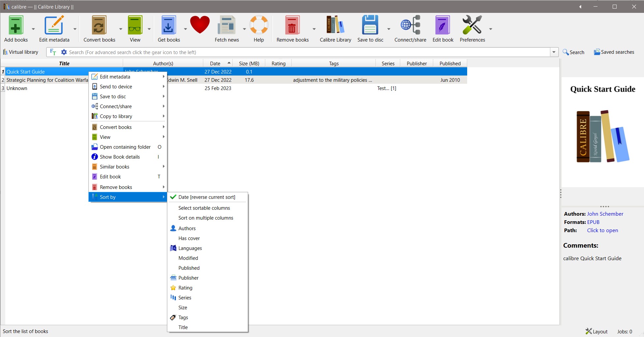Image resolution: width=644 pixels, height=337 pixels.
Task: Choose Edit metadata in context menu
Action: pos(128,77)
